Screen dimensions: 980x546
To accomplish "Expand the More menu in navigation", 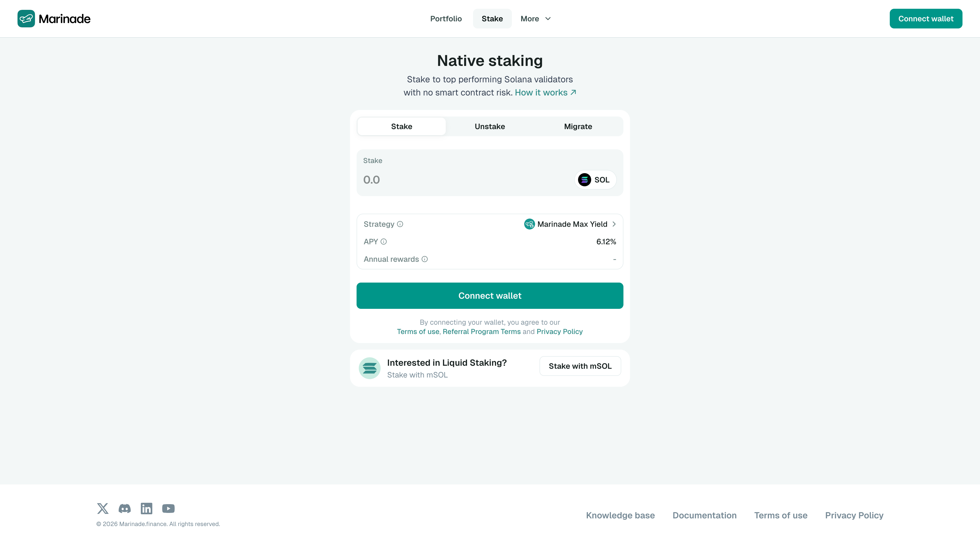I will click(x=535, y=19).
